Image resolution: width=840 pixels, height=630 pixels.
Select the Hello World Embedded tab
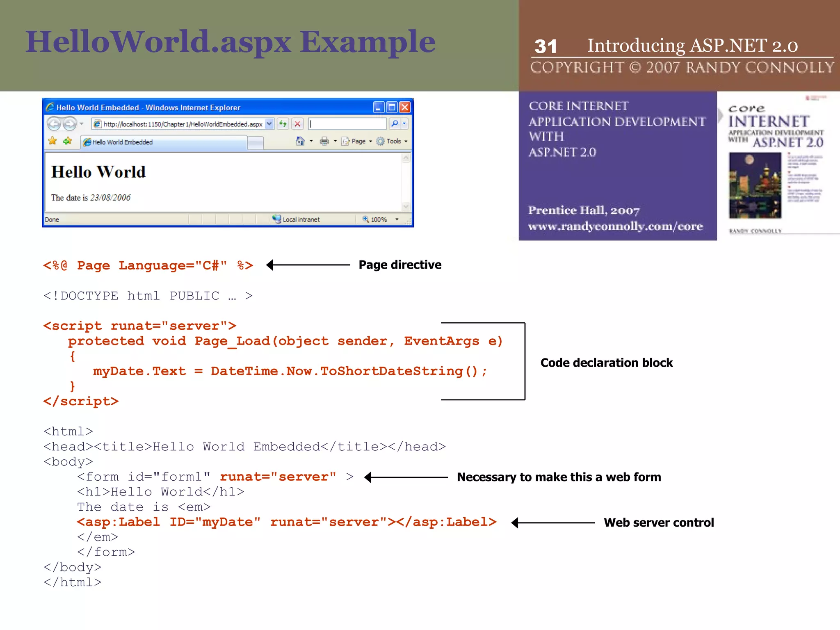pos(164,142)
